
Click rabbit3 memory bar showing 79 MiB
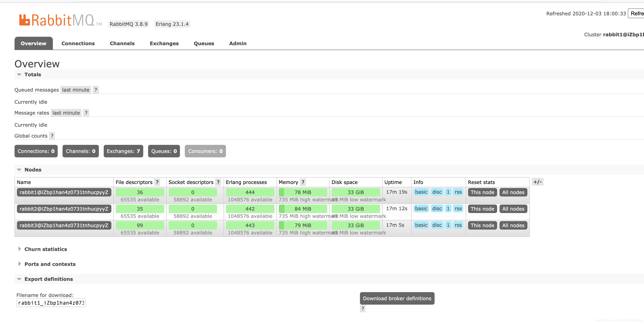[x=303, y=225]
